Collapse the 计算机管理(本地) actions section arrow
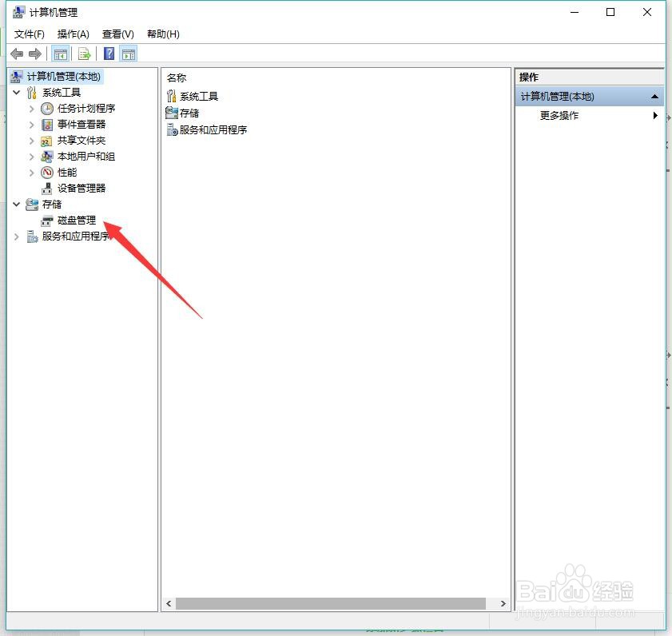 [654, 97]
